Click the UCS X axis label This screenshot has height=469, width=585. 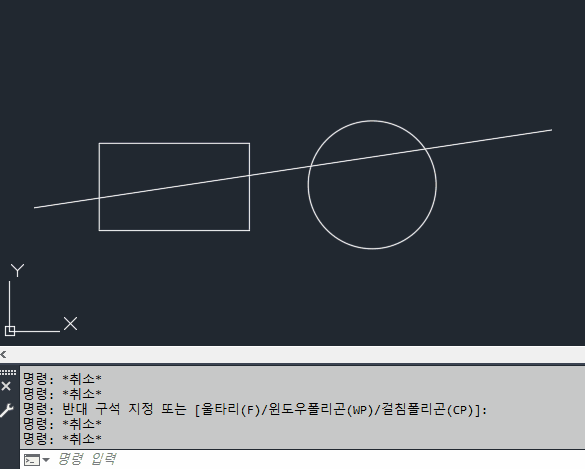[71, 323]
